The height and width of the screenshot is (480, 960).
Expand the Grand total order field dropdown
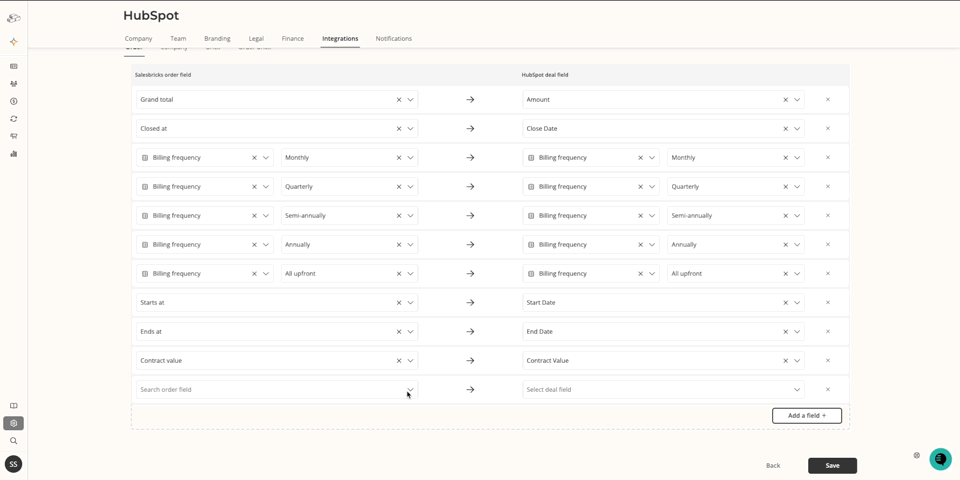[410, 99]
